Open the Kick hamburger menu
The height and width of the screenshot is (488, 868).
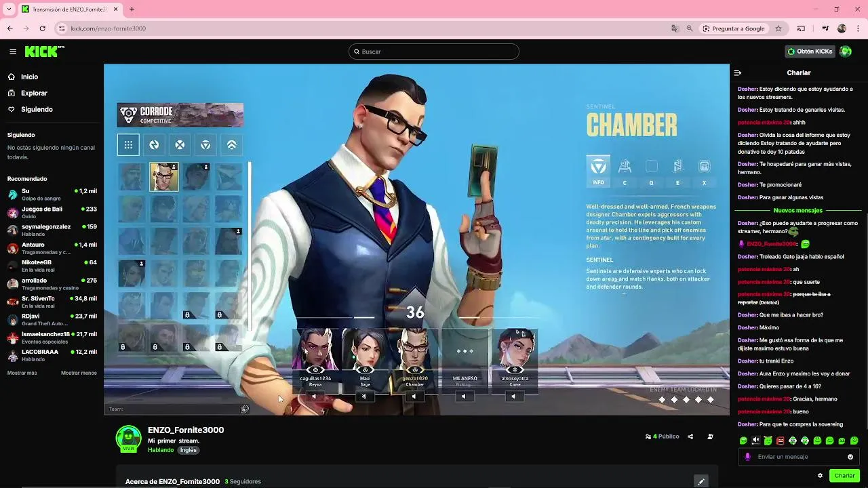[13, 52]
